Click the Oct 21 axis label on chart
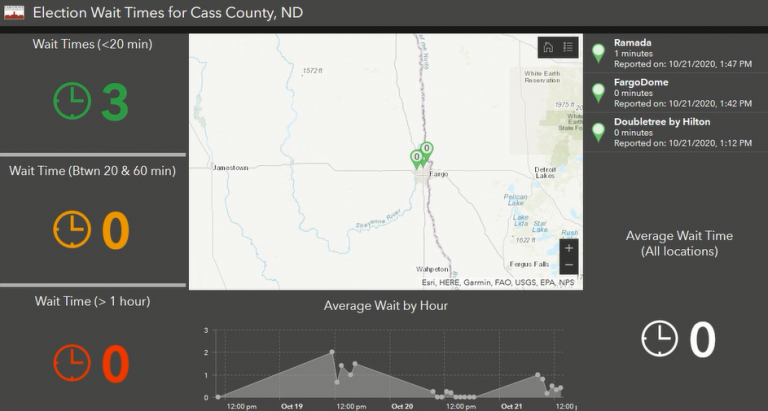This screenshot has height=411, width=768. (512, 406)
